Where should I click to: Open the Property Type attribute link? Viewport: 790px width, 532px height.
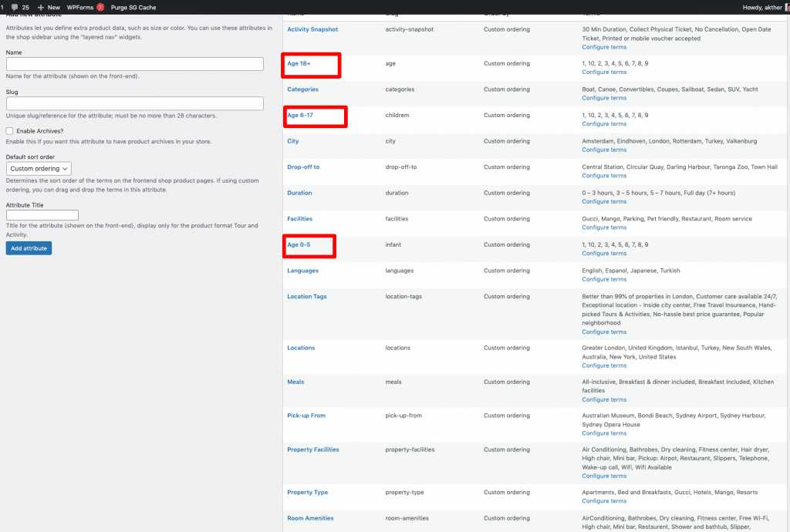click(307, 492)
